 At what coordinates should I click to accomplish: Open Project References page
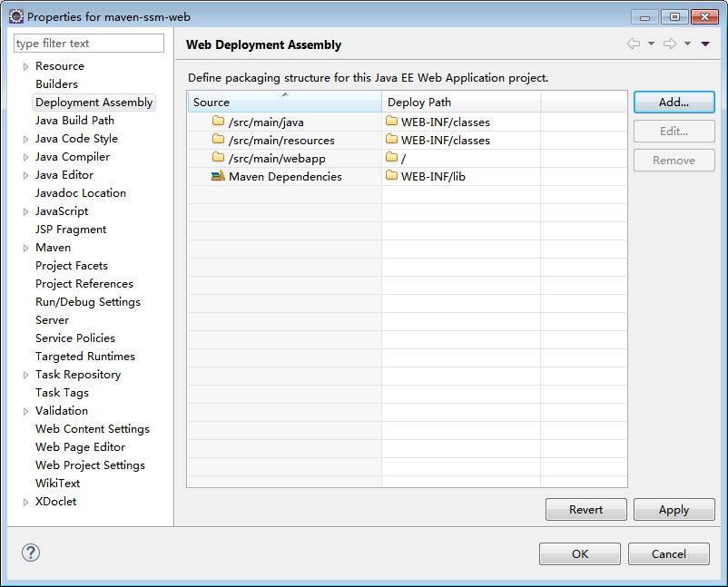click(x=84, y=284)
